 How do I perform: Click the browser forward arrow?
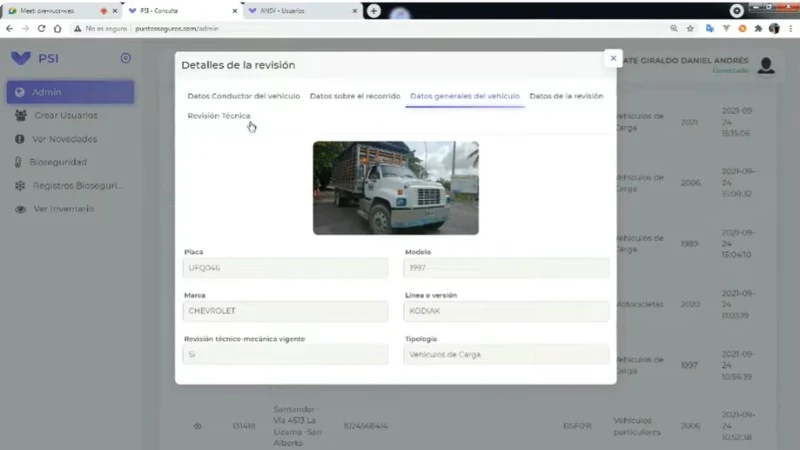click(x=25, y=29)
